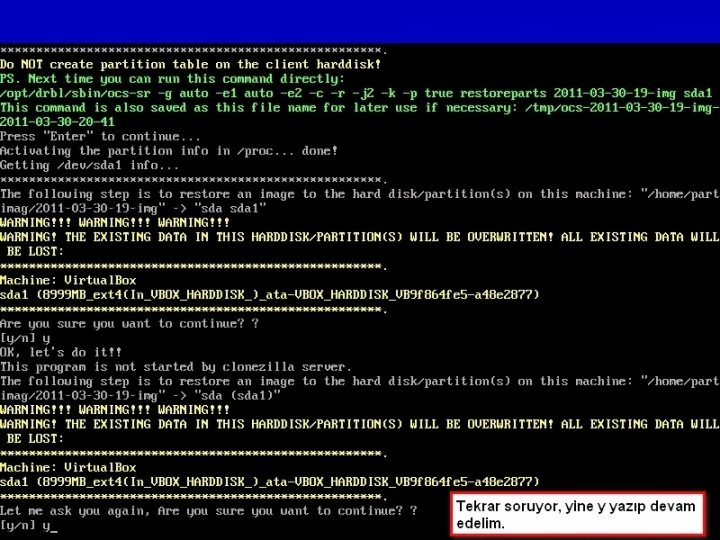Click the red-bordered Turkish annotation box

(578, 514)
